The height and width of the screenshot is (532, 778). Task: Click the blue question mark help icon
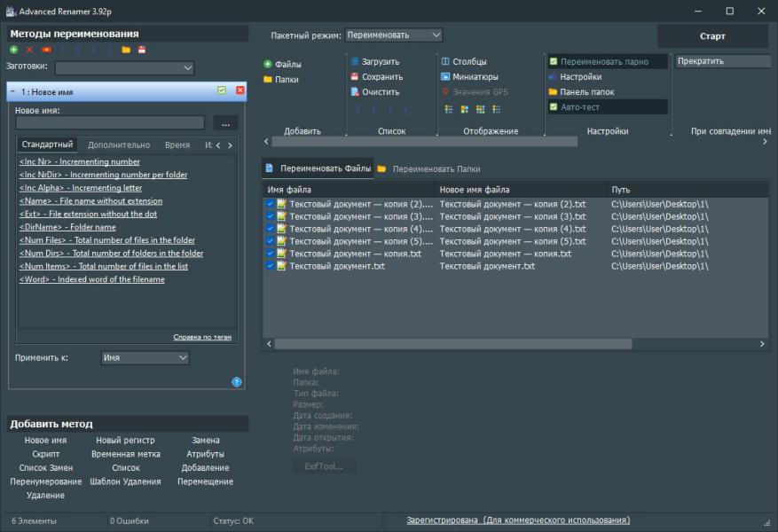pos(237,382)
